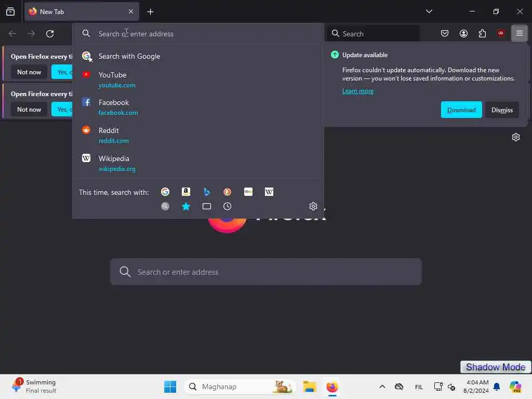The height and width of the screenshot is (399, 532).
Task: Search history with the clock icon
Action: click(x=228, y=206)
